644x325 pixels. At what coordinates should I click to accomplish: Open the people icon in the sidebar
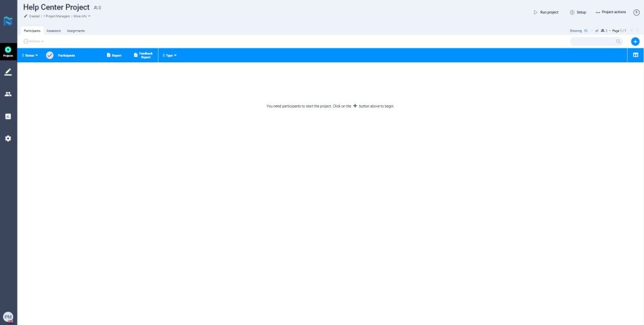coord(8,94)
